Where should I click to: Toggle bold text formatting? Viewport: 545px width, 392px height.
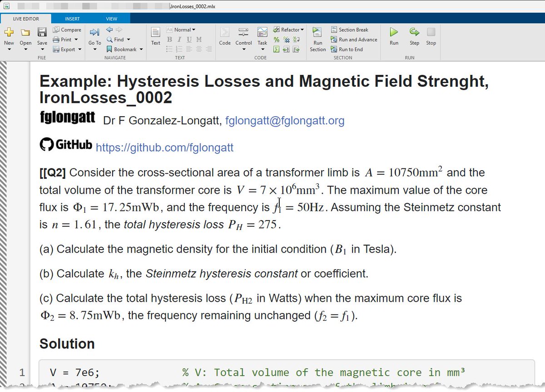169,39
